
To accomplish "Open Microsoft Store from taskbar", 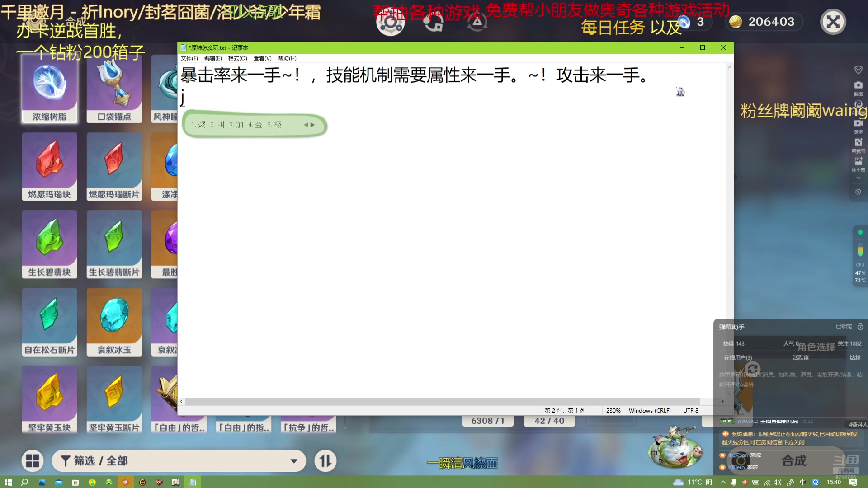I will pos(75,482).
